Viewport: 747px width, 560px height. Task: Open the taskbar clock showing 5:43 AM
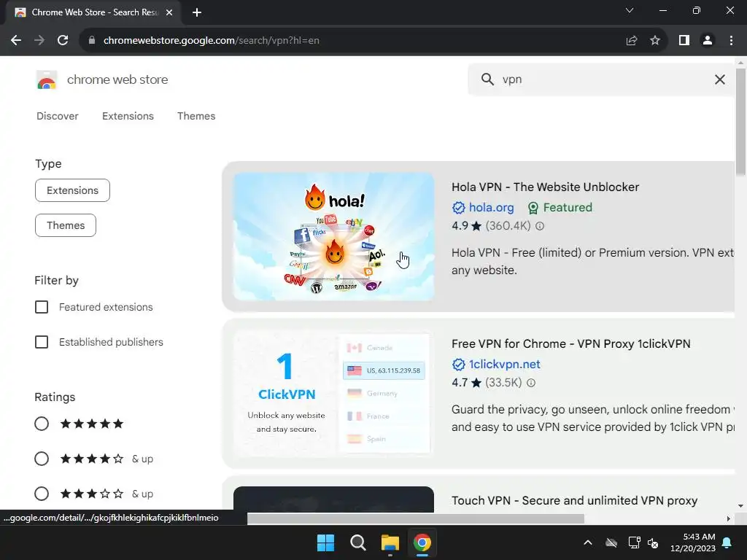693,542
